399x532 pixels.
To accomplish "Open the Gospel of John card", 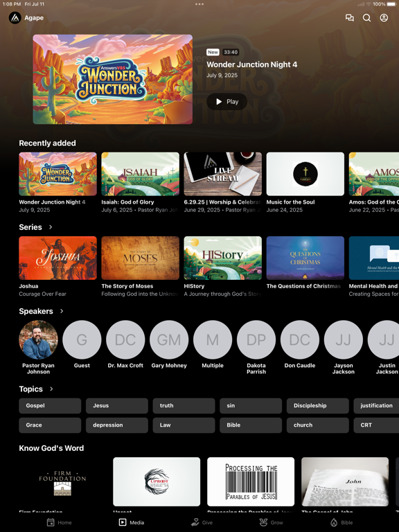I will [x=345, y=482].
